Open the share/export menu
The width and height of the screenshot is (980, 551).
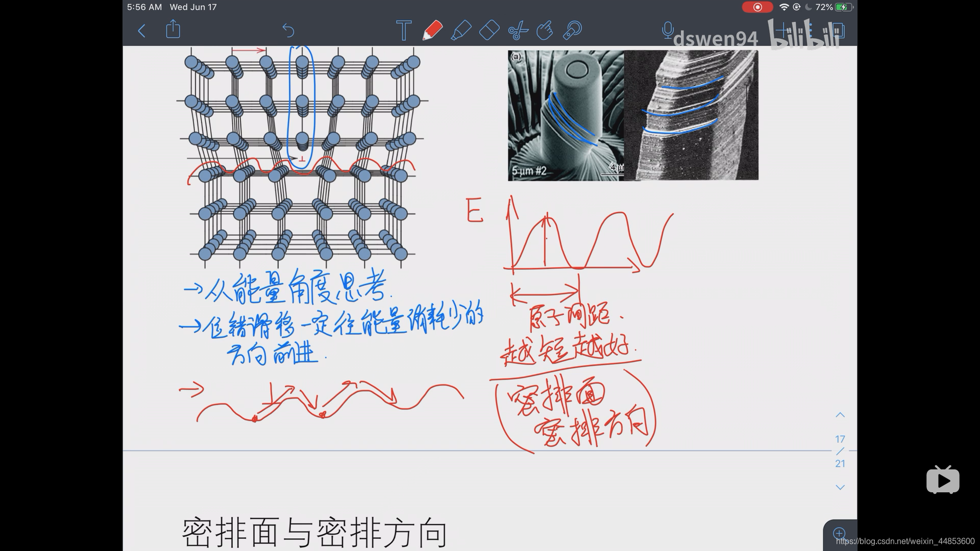[173, 29]
